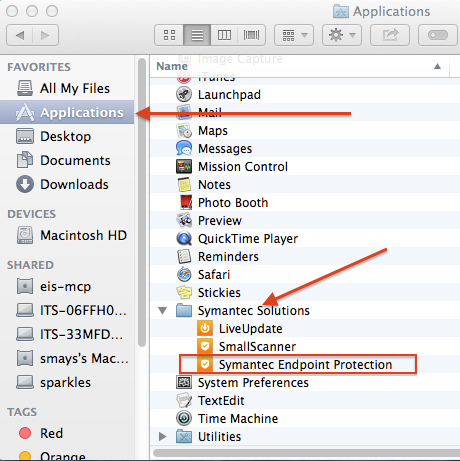Select the 'System Preferences' row name
Image resolution: width=460 pixels, height=461 pixels.
[253, 383]
